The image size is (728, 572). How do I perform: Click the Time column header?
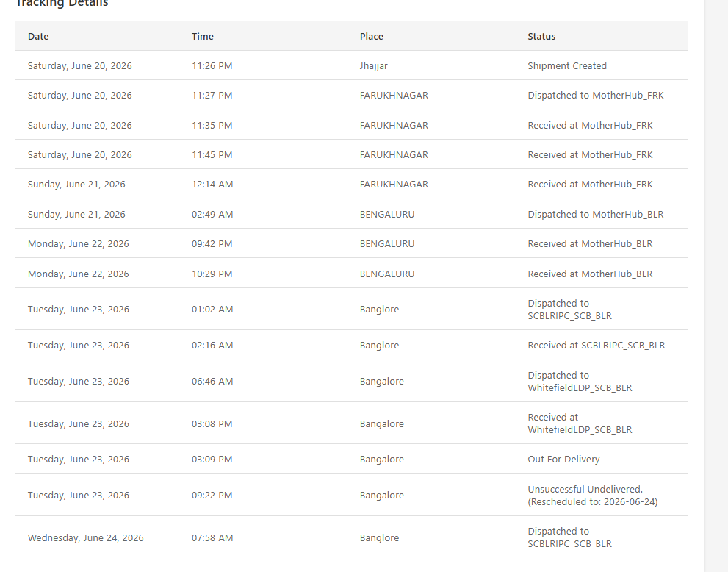coord(203,36)
